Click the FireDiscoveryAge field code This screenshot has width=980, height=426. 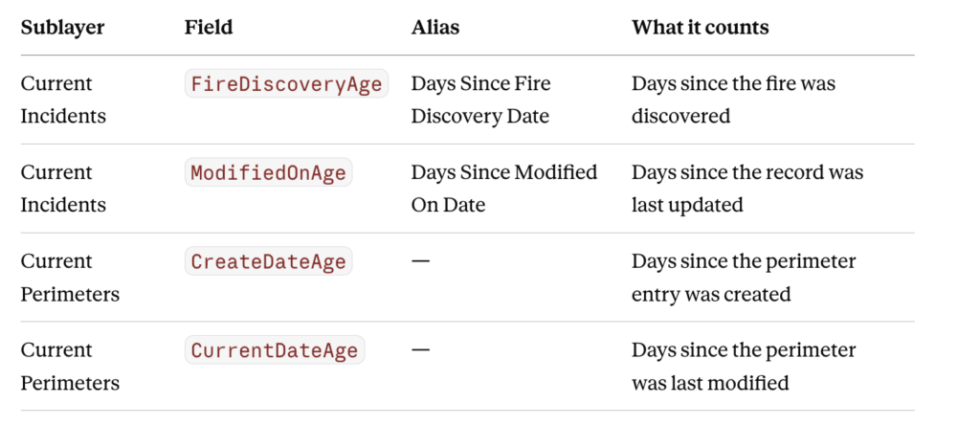(x=286, y=84)
